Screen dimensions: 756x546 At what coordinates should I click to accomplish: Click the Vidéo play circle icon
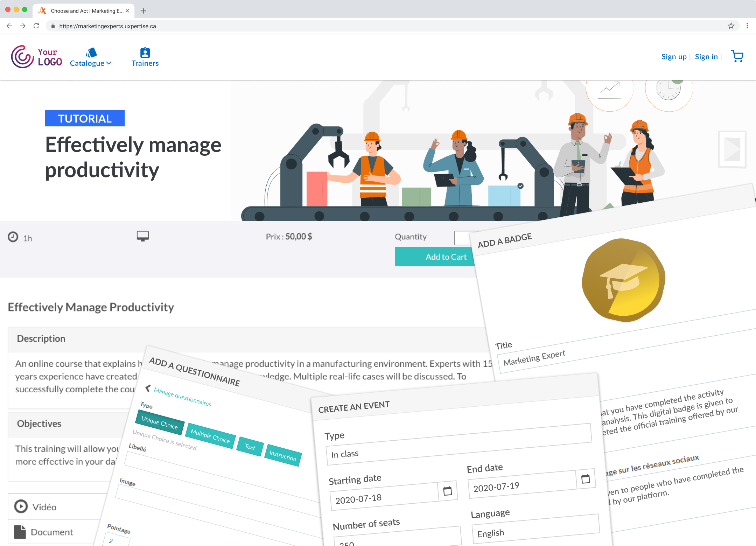pyautogui.click(x=21, y=506)
